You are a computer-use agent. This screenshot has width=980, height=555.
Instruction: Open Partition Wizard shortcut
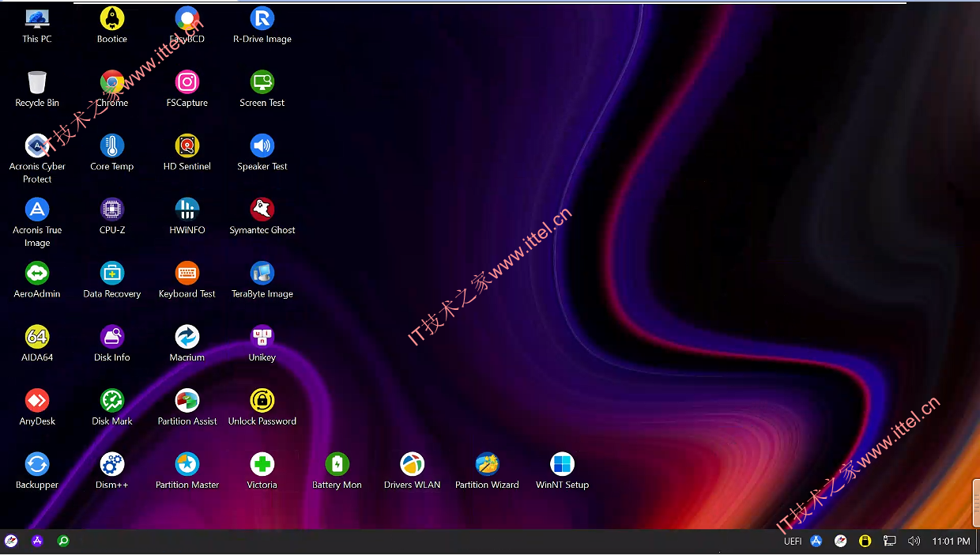coord(488,472)
